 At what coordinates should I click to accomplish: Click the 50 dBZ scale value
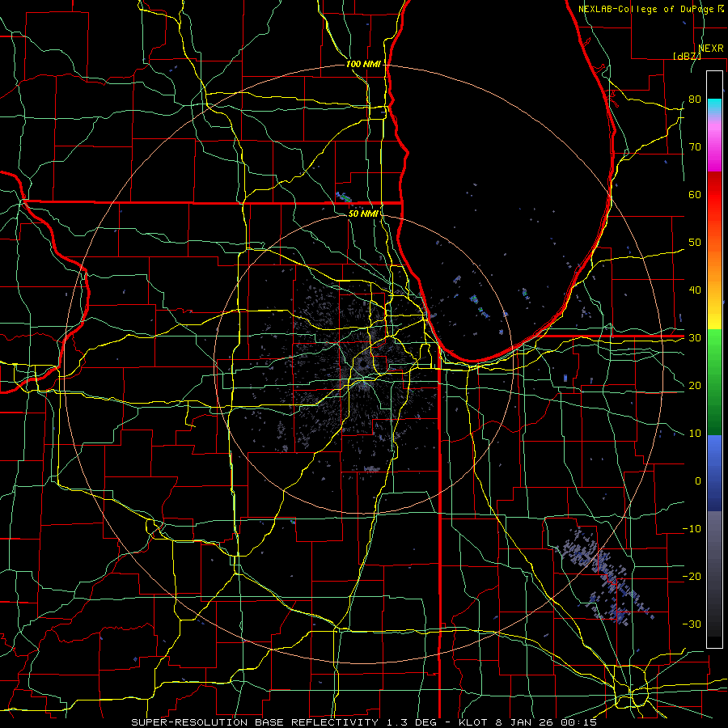click(695, 243)
